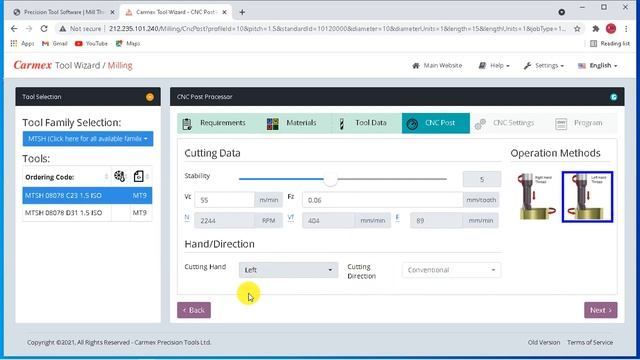Open browser extensions puzzle icon

[x=596, y=29]
